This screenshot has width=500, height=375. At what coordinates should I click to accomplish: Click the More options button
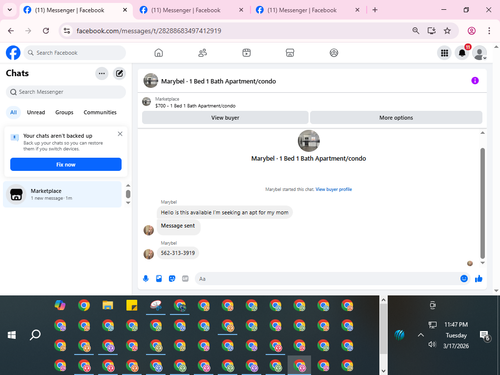coord(396,118)
